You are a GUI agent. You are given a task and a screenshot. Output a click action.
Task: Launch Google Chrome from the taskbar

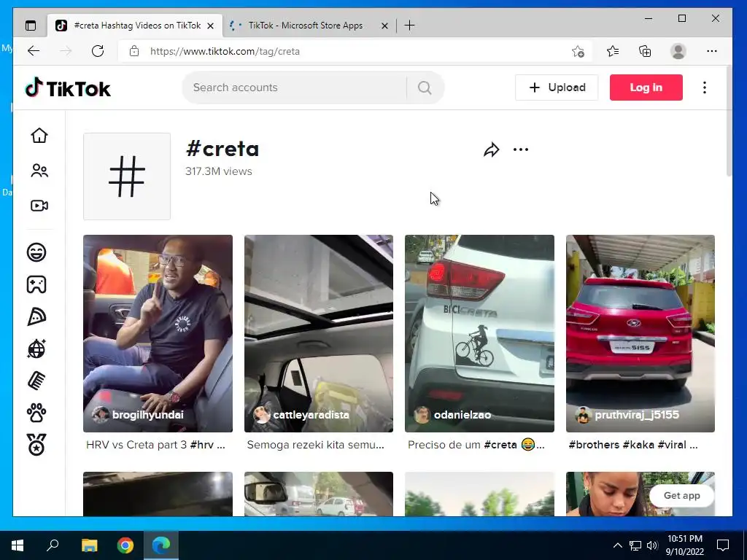[x=125, y=545]
